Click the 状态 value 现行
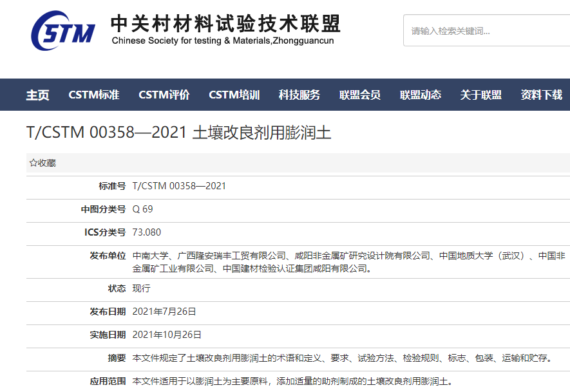 (141, 288)
